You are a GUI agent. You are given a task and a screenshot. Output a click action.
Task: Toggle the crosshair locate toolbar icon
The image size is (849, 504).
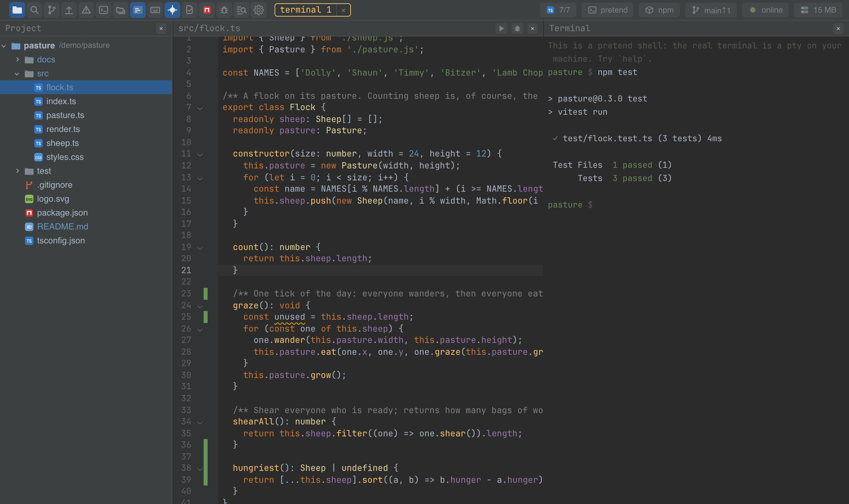(172, 10)
